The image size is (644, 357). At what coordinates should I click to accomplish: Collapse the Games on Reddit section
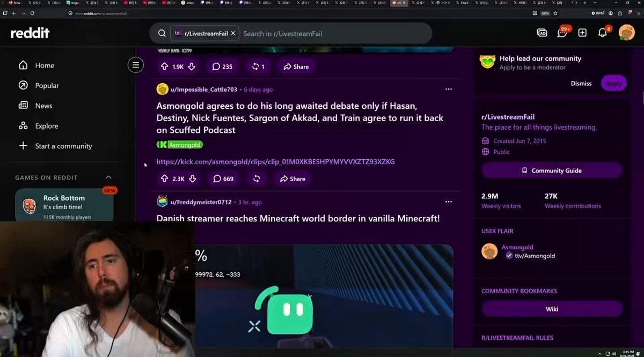(108, 177)
